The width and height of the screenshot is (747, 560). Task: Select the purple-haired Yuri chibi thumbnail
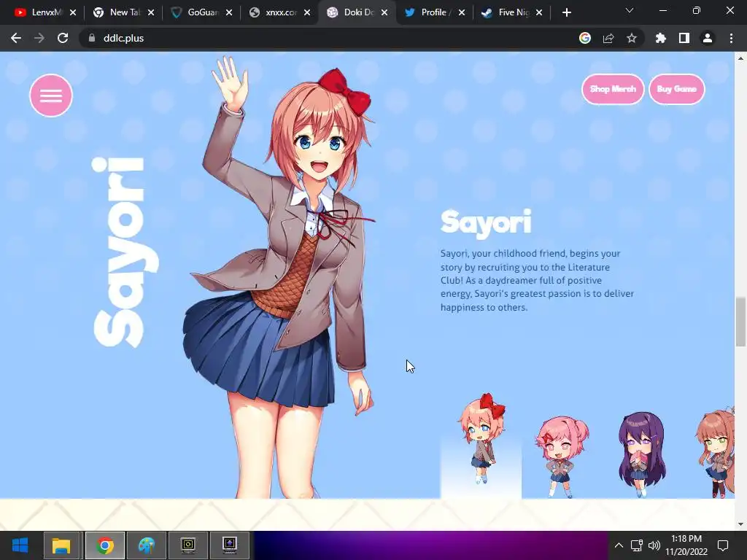[x=641, y=455]
